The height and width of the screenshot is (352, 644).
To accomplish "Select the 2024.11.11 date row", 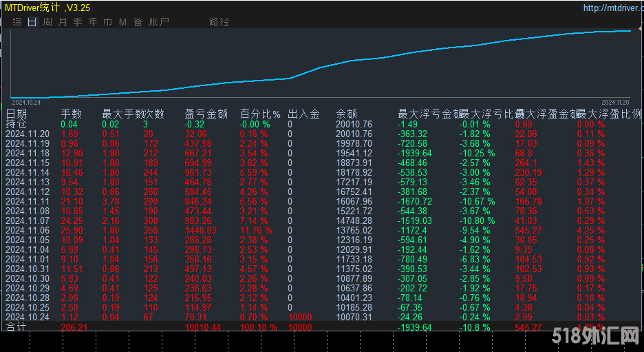I will (28, 202).
